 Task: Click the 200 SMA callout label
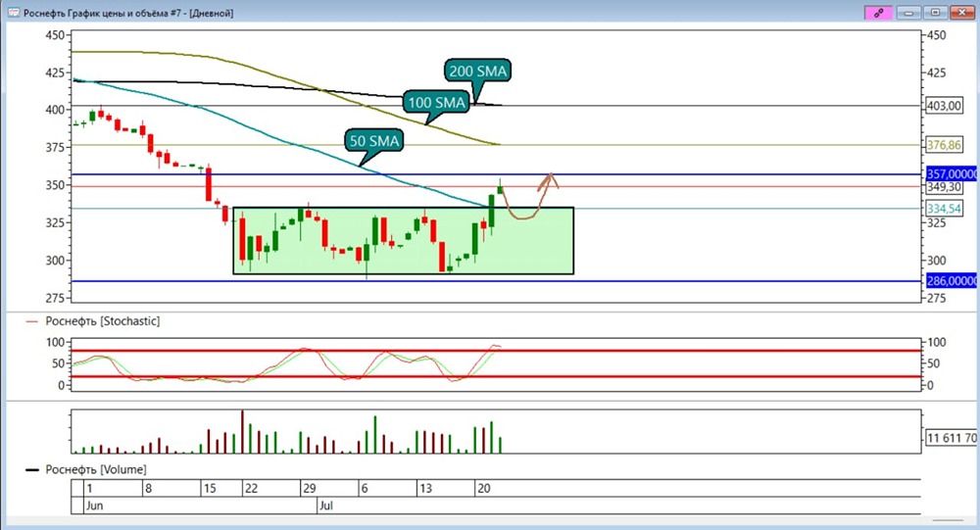(477, 72)
